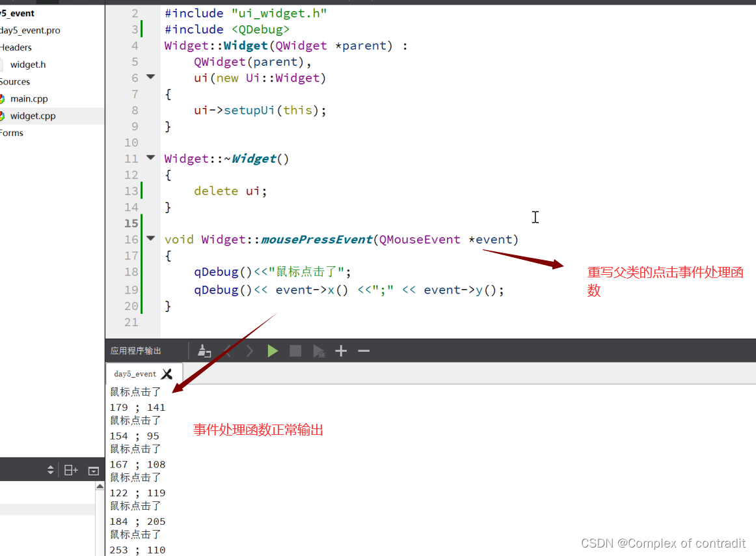
Task: Click the split-view icon in sidebar bar
Action: (x=71, y=469)
